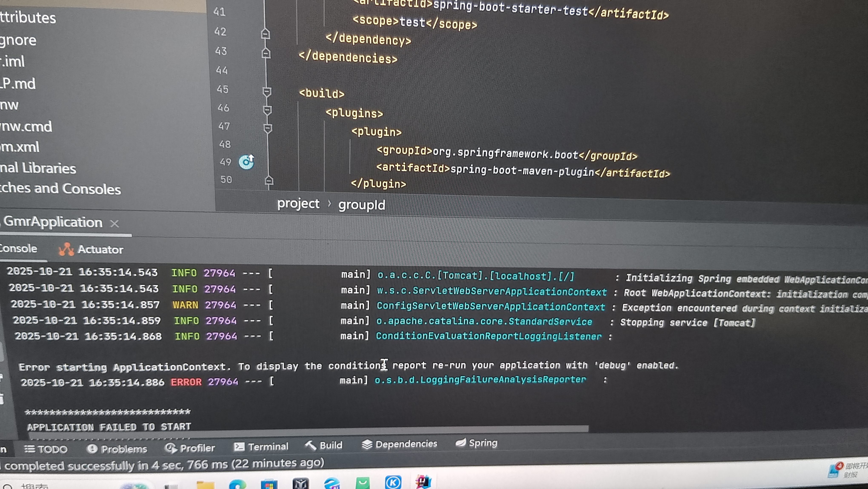Open the Profiler tool window
868x489 pixels.
pos(190,448)
